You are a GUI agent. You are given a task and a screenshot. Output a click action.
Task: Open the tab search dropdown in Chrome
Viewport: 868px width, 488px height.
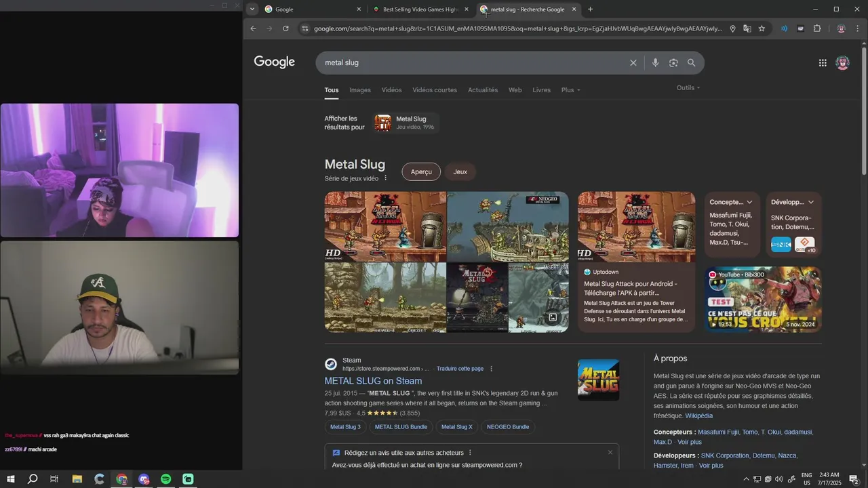(252, 9)
